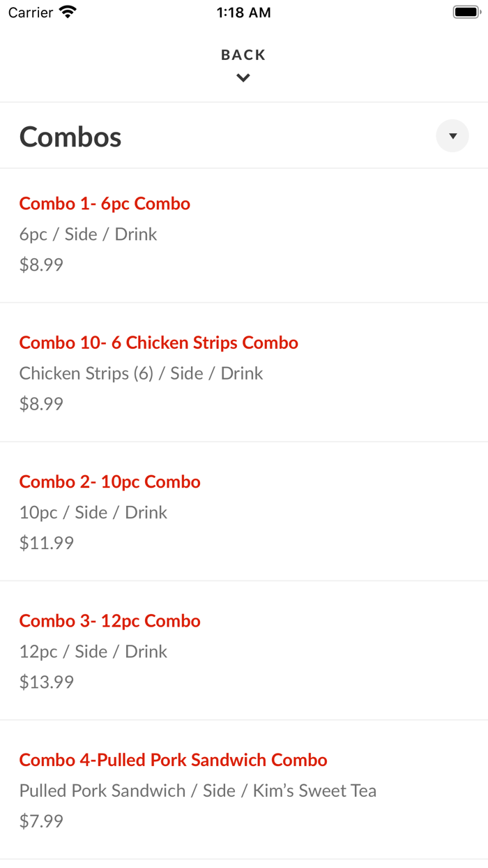Tap Chicken Strips (6) / Side / Drink text
The height and width of the screenshot is (868, 488).
(141, 373)
